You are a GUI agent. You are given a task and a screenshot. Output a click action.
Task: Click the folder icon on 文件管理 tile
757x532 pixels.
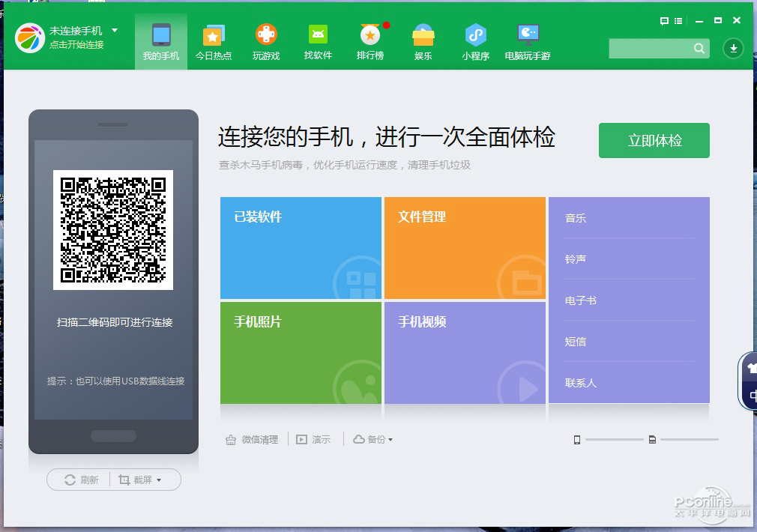[525, 282]
